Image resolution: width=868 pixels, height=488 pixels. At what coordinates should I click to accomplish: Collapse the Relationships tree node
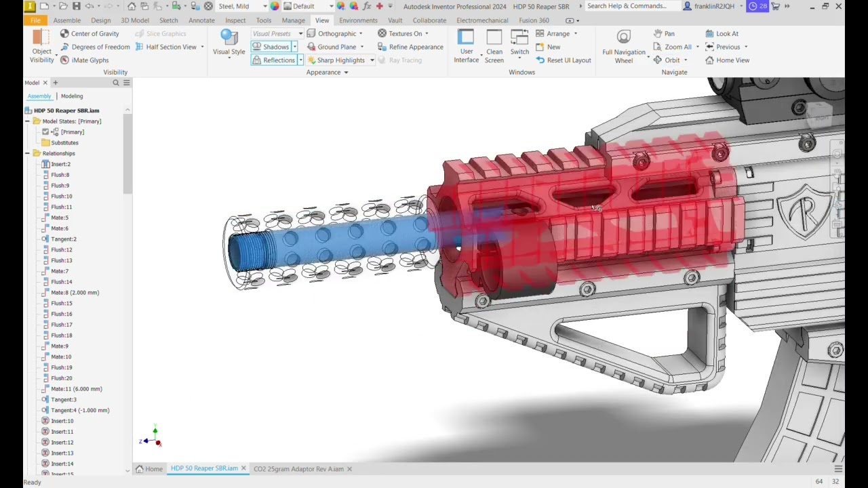tap(28, 153)
